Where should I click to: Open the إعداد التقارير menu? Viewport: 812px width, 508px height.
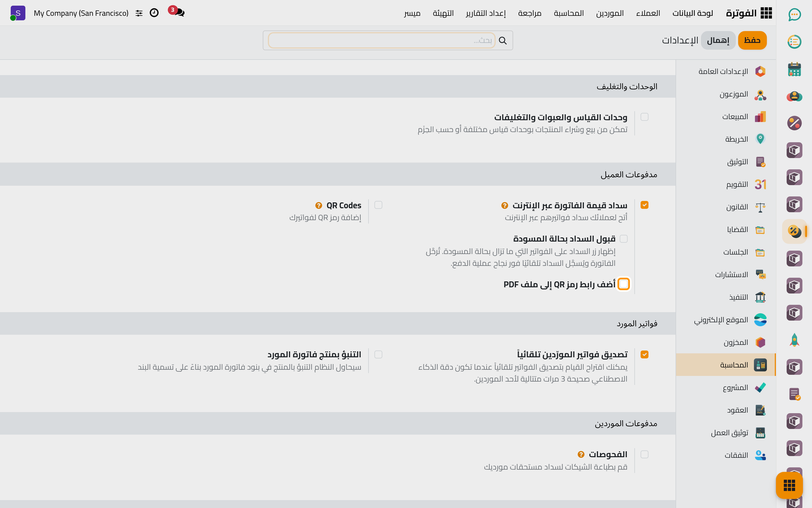point(486,13)
